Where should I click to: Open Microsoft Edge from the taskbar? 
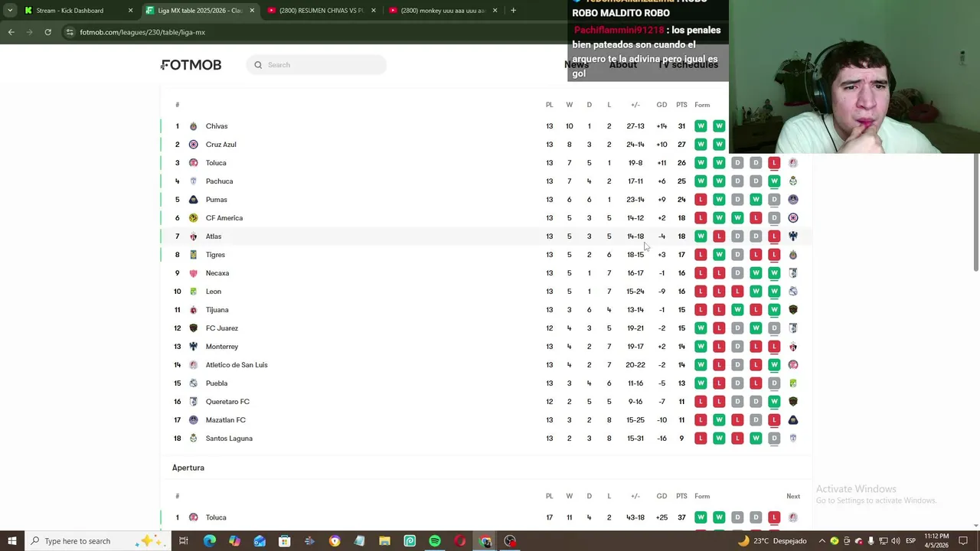[209, 541]
